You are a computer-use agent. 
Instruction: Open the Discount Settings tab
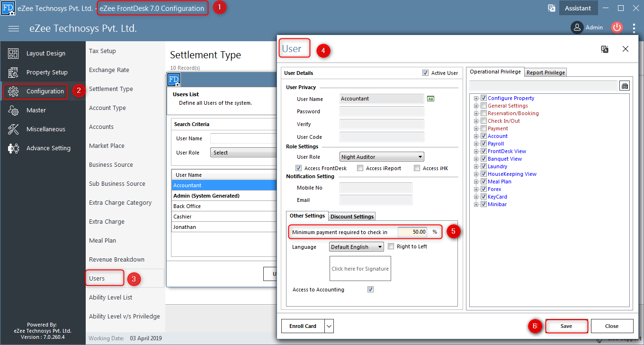pyautogui.click(x=352, y=217)
